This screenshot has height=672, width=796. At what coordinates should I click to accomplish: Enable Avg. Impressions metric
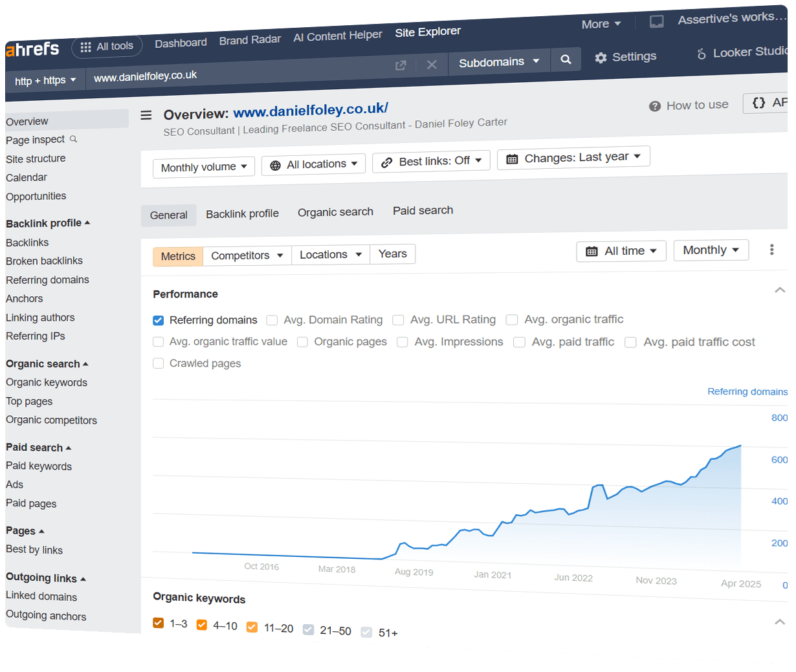click(403, 342)
